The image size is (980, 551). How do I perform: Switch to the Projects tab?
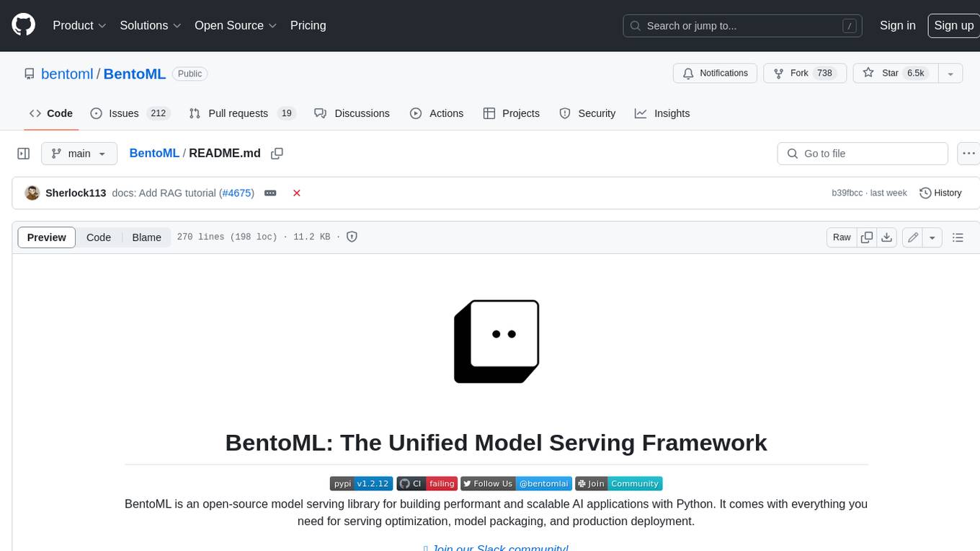click(512, 113)
